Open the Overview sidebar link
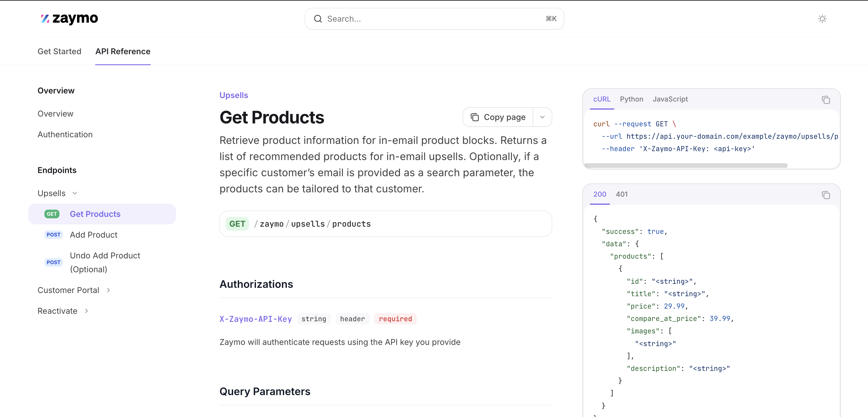The height and width of the screenshot is (417, 868). [56, 114]
